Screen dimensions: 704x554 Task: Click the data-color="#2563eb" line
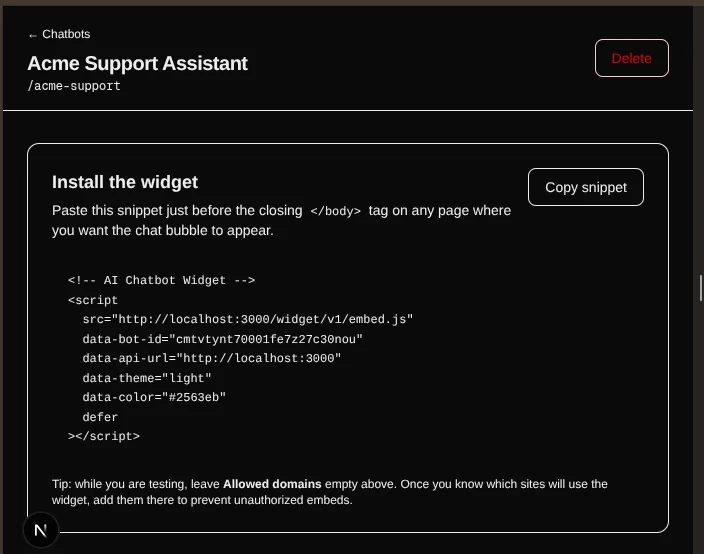154,397
